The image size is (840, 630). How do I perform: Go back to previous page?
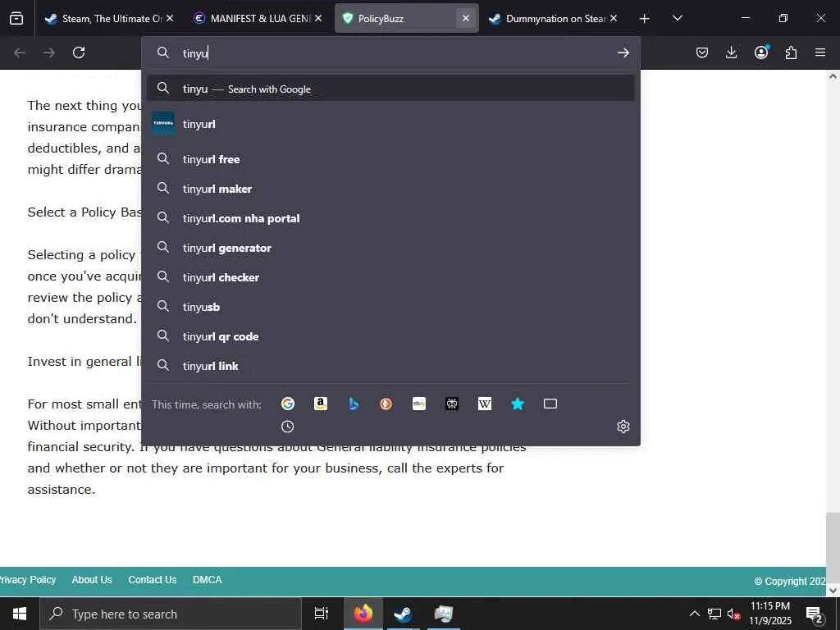20,52
